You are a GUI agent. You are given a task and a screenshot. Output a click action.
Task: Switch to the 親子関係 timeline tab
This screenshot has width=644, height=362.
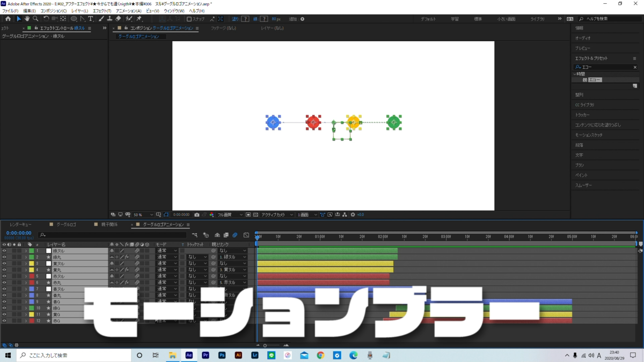click(110, 225)
